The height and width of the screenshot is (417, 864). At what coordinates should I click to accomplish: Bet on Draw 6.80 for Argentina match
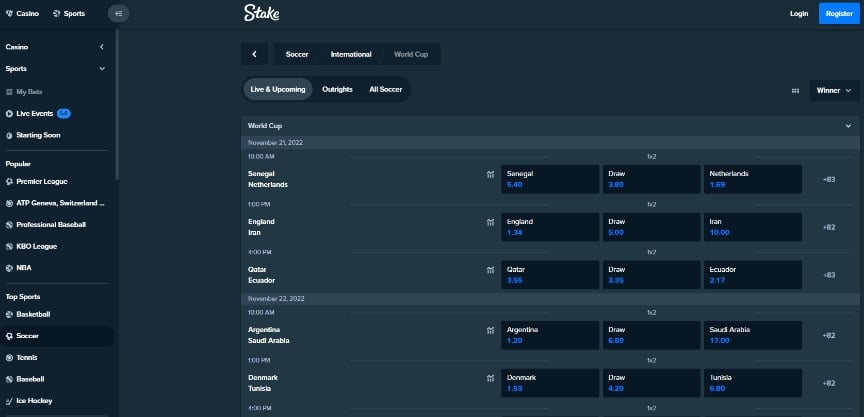coord(651,335)
